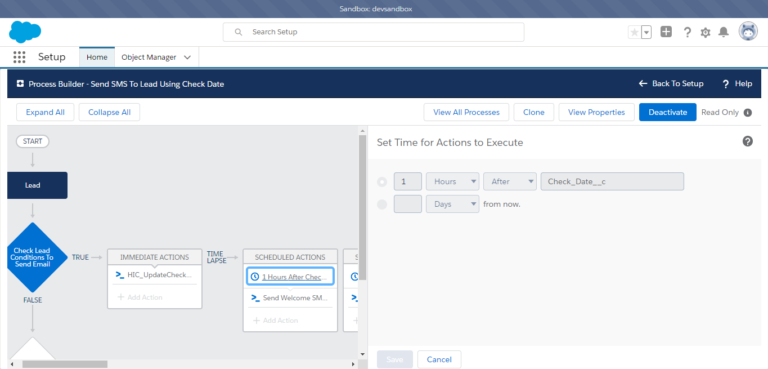Image resolution: width=768 pixels, height=369 pixels.
Task: Select the Lead object node
Action: click(37, 185)
